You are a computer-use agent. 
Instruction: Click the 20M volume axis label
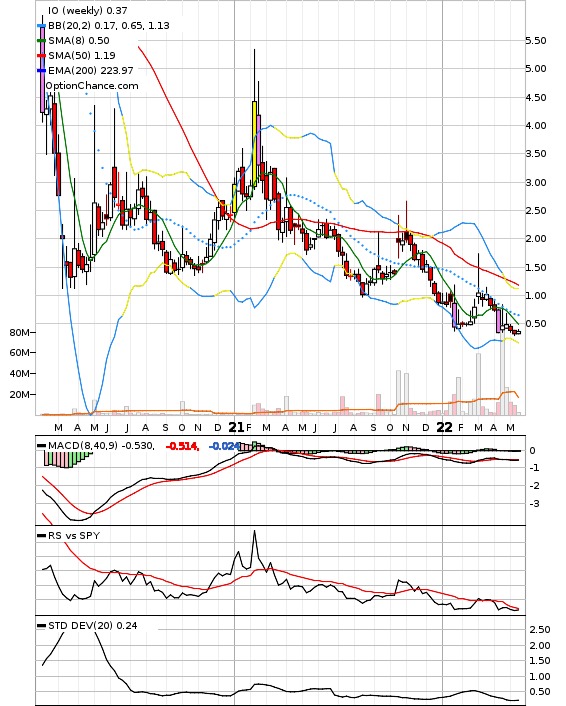coord(19,395)
